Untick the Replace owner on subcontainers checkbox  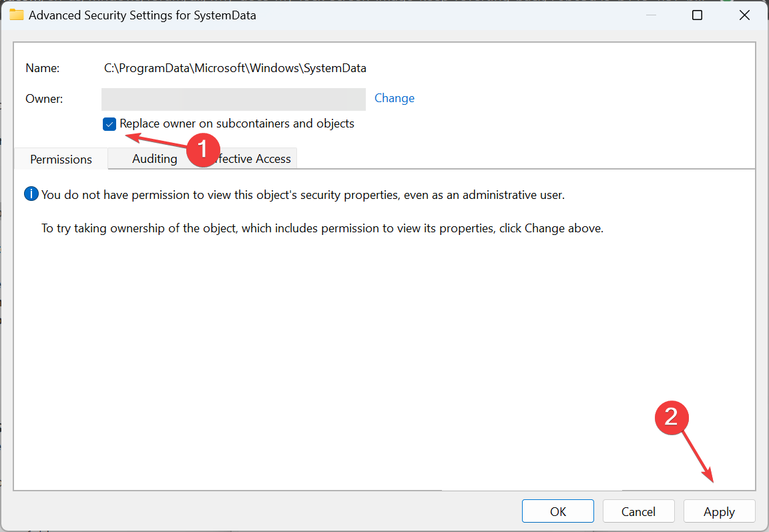[109, 124]
